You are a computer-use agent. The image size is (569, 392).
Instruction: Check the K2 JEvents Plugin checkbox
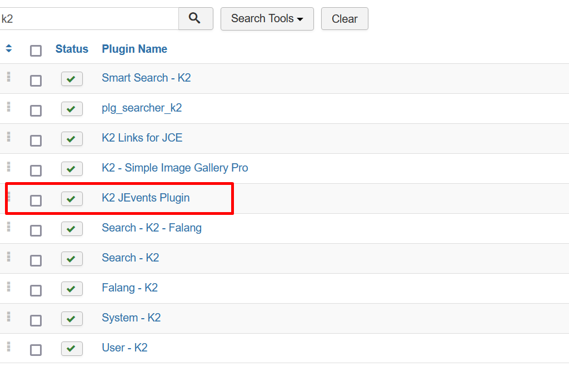pyautogui.click(x=36, y=200)
